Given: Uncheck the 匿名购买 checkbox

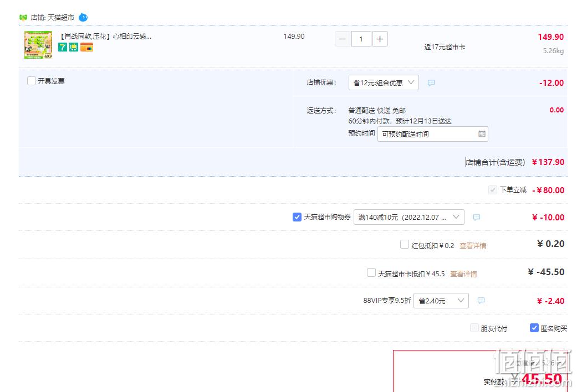Looking at the screenshot, I should click(x=534, y=328).
